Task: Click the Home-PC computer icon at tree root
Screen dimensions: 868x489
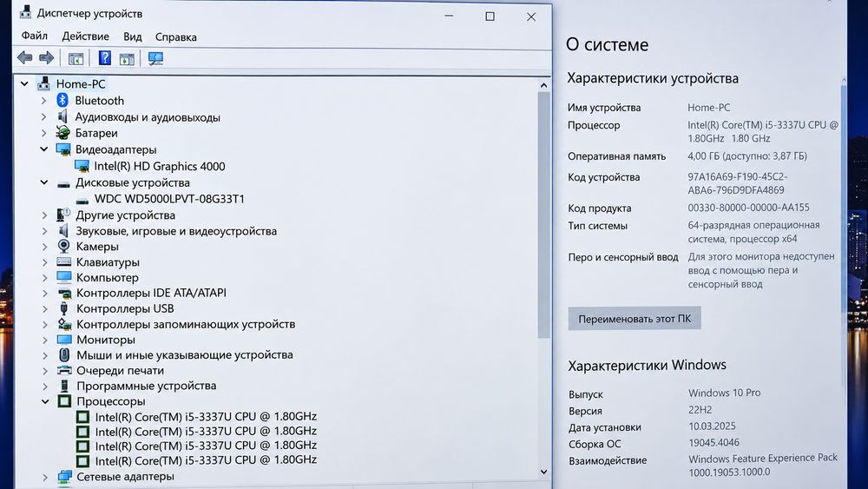Action: [43, 83]
